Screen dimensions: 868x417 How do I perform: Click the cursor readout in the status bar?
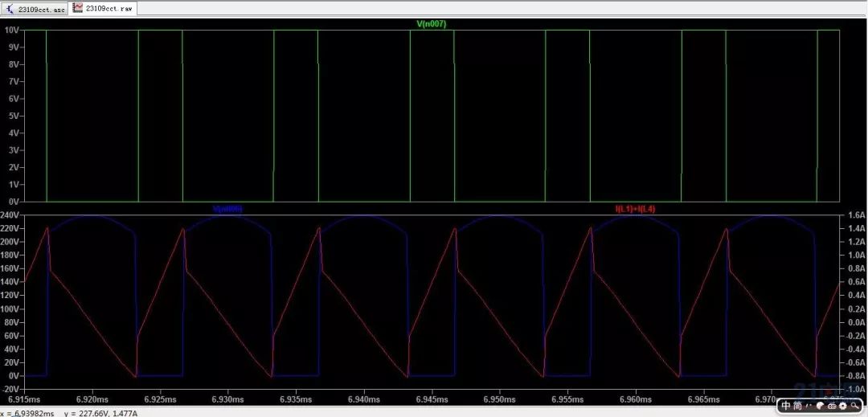pos(69,413)
